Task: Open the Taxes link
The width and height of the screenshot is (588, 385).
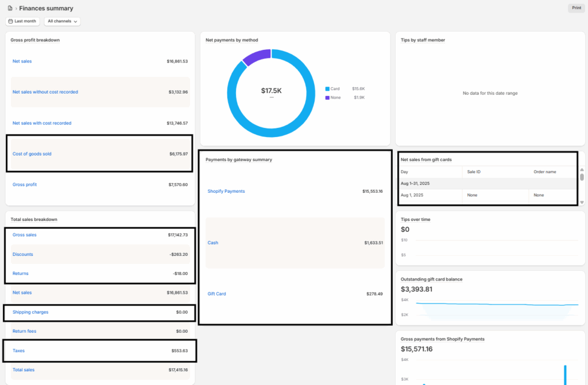Action: [18, 351]
